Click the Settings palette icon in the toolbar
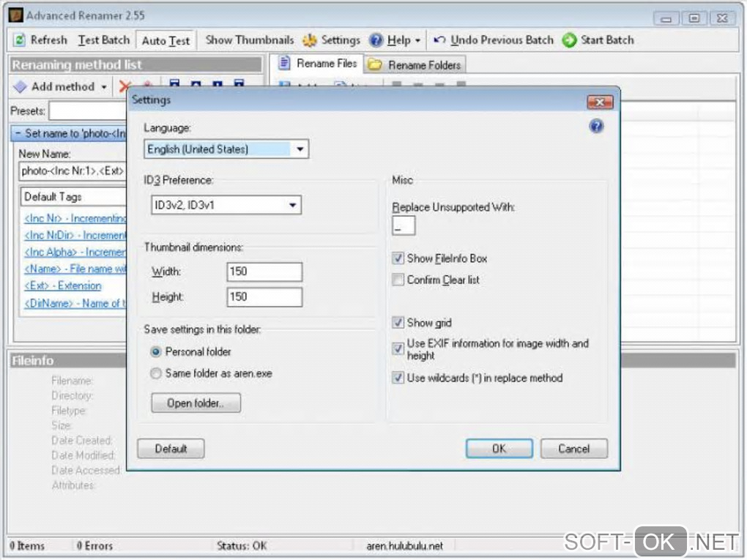This screenshot has width=747, height=560. 310,40
